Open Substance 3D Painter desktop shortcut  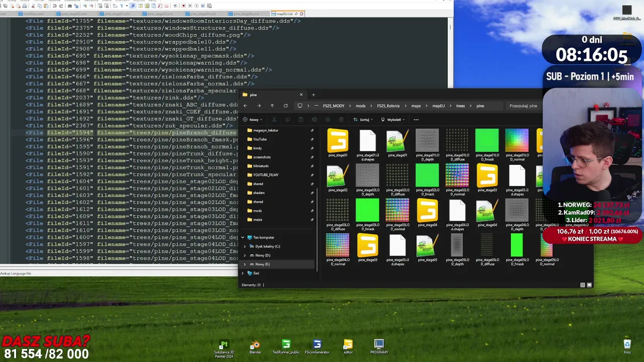tap(224, 348)
